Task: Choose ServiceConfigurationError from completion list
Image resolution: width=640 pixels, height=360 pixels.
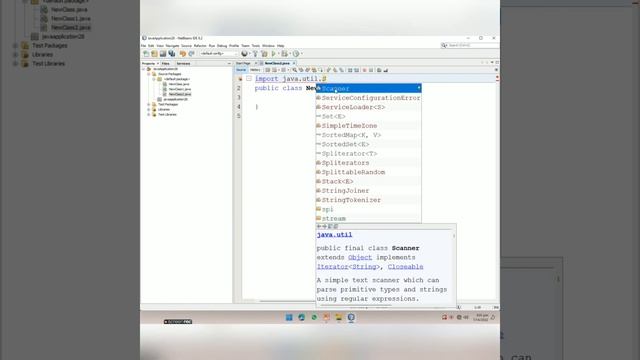Action: [x=369, y=98]
